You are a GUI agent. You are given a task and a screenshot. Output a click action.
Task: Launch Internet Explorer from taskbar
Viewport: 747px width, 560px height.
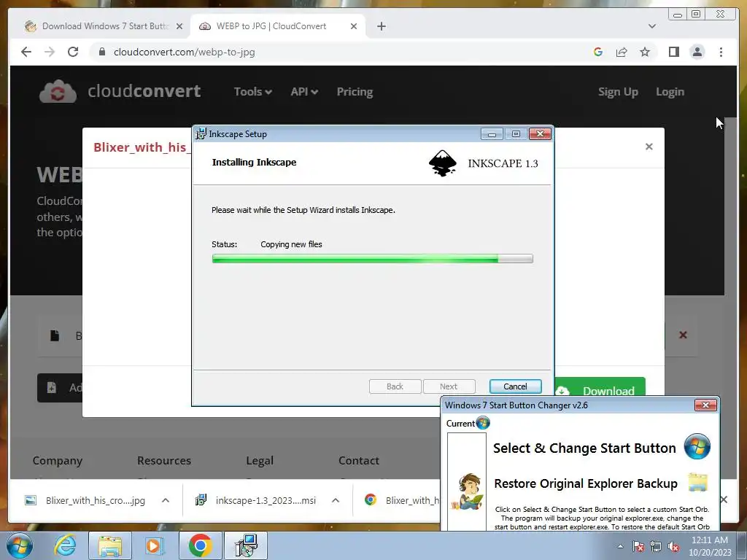pos(65,545)
